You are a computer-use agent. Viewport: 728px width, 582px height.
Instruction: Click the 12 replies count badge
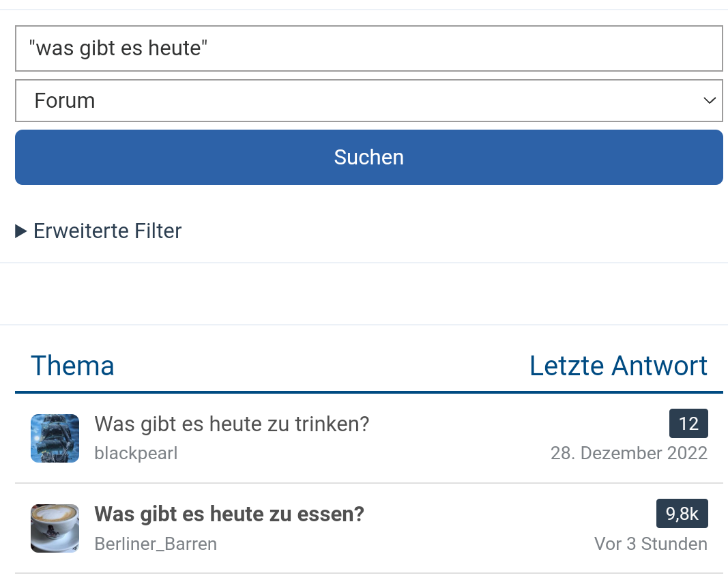point(688,424)
